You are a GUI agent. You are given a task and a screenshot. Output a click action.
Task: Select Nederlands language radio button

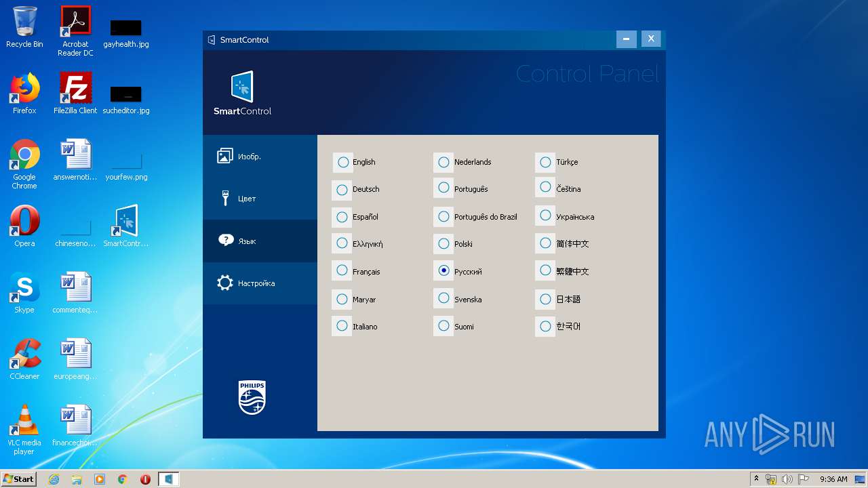click(x=443, y=162)
